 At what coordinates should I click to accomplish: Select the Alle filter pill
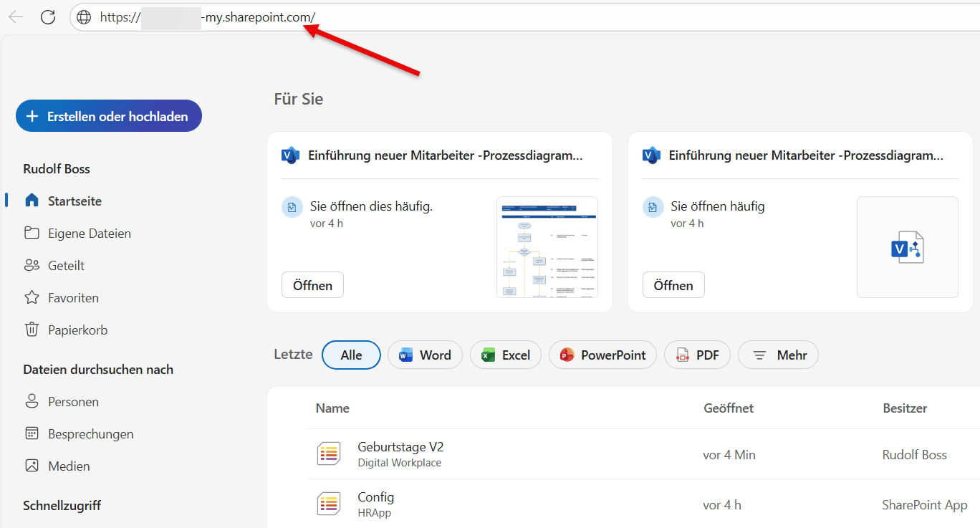(351, 355)
